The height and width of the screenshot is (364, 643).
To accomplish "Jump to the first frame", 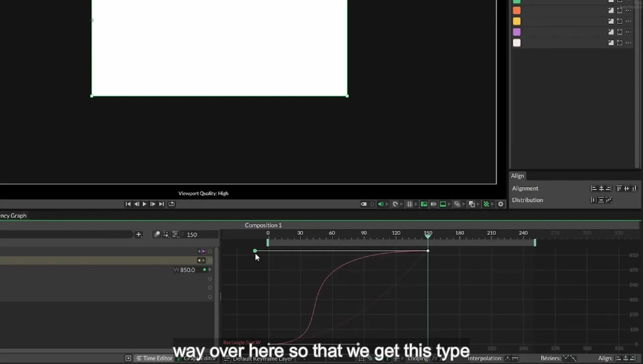I will [x=128, y=204].
